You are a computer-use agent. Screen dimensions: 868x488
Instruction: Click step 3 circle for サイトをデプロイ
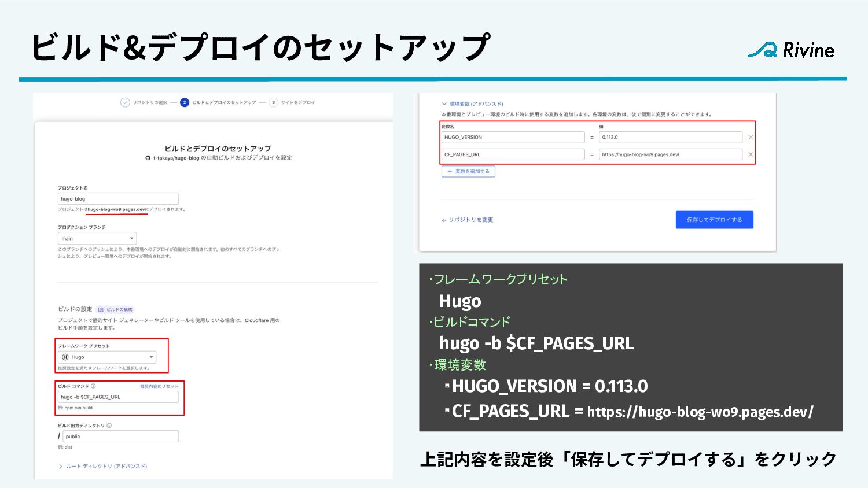pyautogui.click(x=274, y=102)
